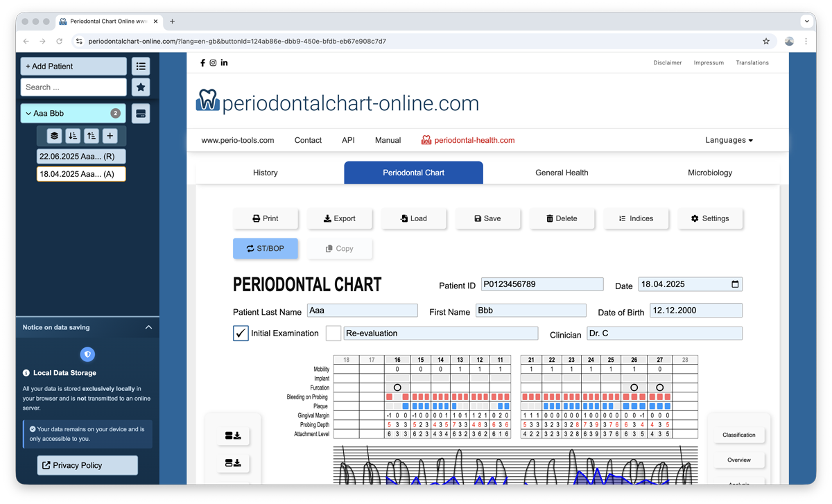Uncheck the Initial Examination checkbox

click(241, 333)
